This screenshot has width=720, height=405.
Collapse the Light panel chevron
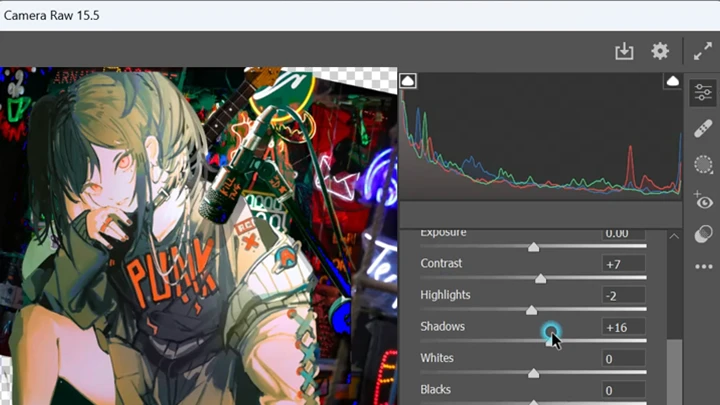tap(674, 236)
